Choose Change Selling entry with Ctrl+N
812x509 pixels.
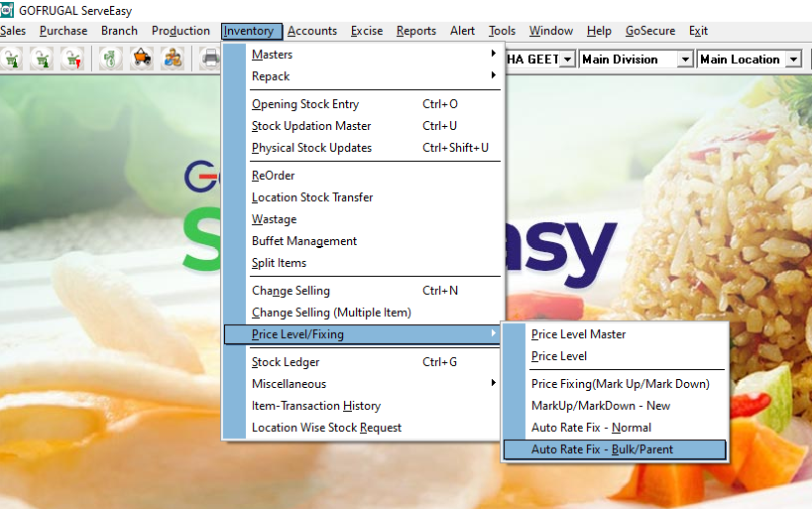pos(363,291)
